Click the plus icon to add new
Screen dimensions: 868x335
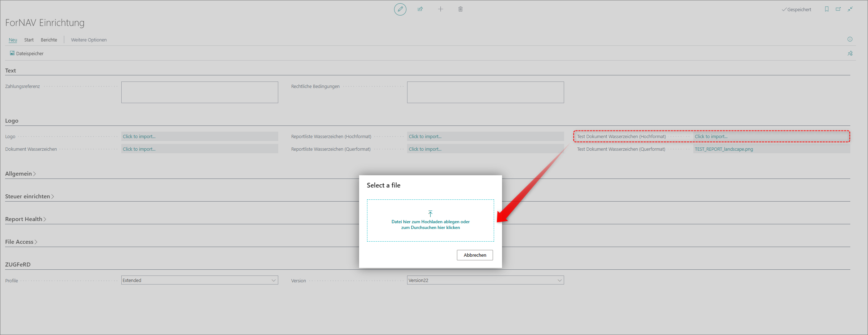(x=440, y=9)
